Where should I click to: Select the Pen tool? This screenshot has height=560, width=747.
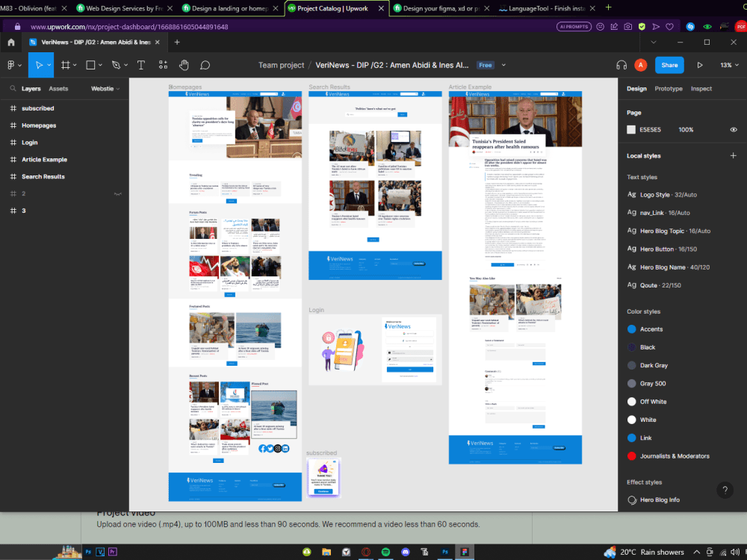point(116,65)
